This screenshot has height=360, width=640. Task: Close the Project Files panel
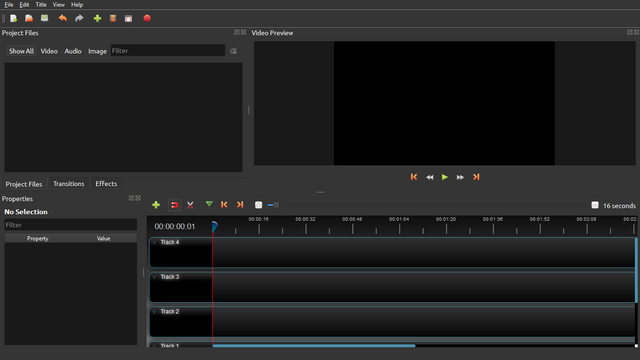pyautogui.click(x=243, y=32)
